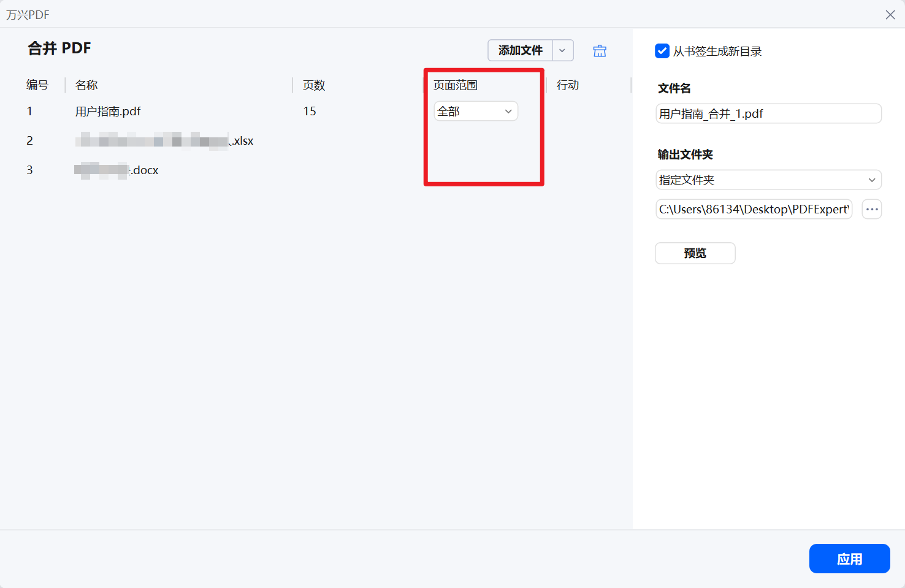This screenshot has width=905, height=588.
Task: Uncheck 从书签生成新目录 option
Action: [x=662, y=51]
